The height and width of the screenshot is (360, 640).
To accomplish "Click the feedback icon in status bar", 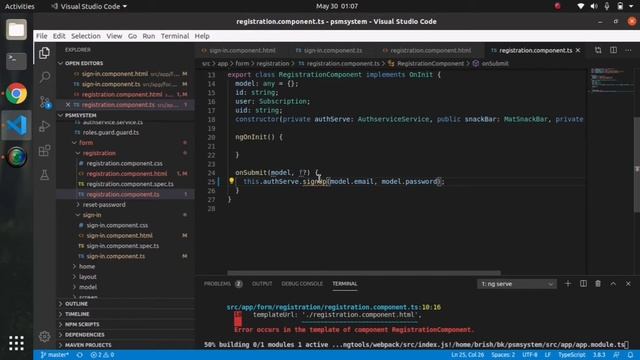I will (x=616, y=355).
